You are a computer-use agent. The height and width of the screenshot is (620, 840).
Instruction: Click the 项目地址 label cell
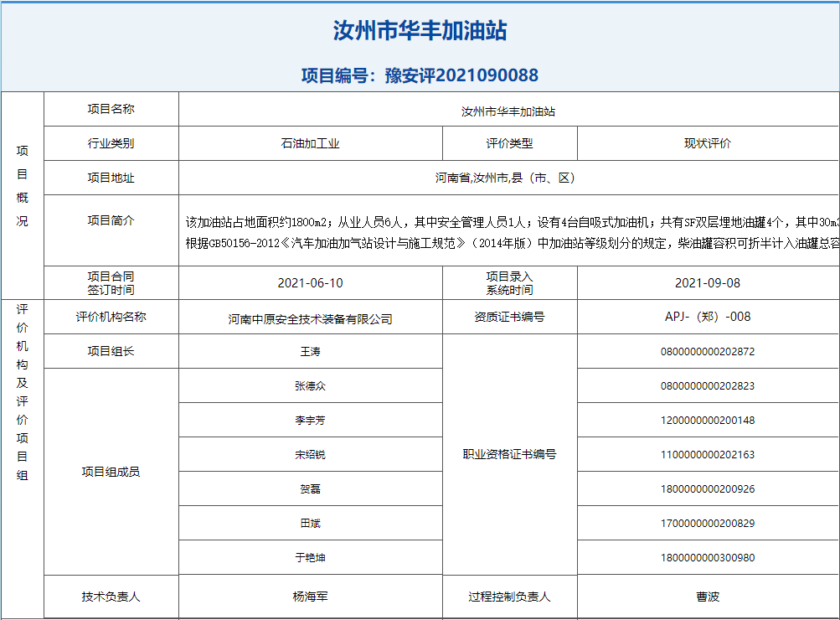111,178
